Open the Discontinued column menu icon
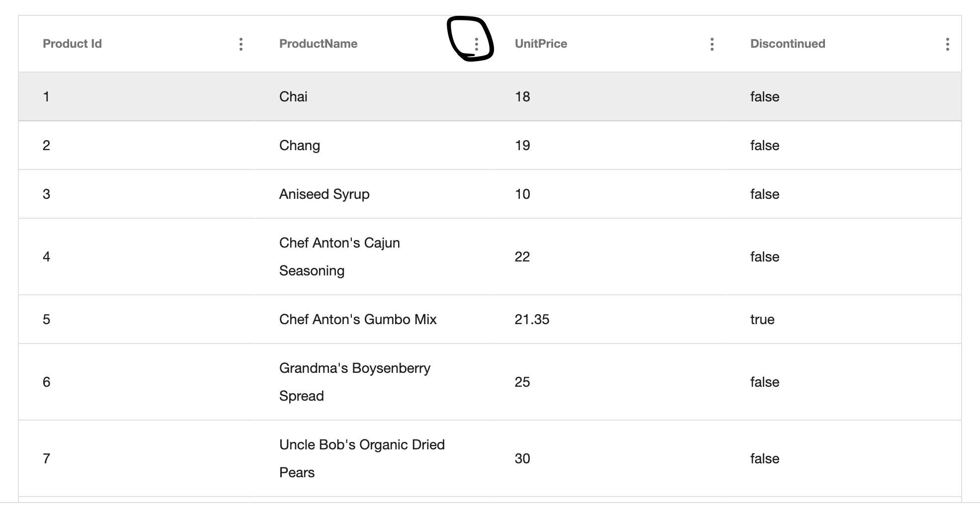The image size is (980, 516). pos(947,44)
